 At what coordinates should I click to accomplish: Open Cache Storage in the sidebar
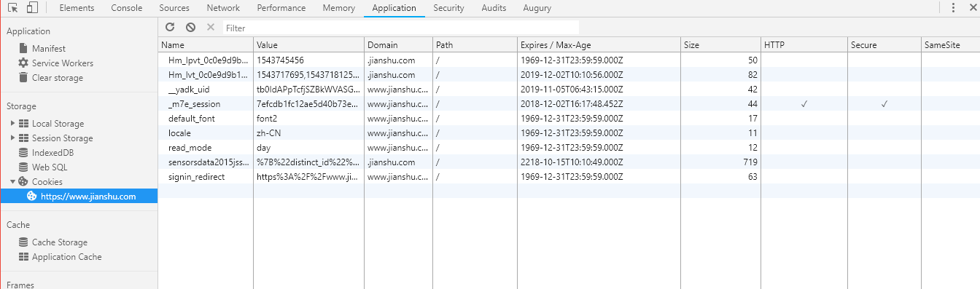tap(60, 242)
